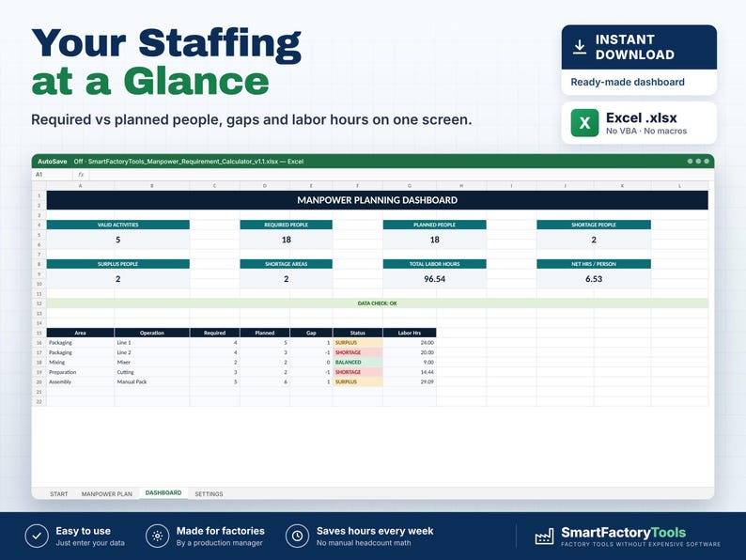Click the Status column header in table

358,333
